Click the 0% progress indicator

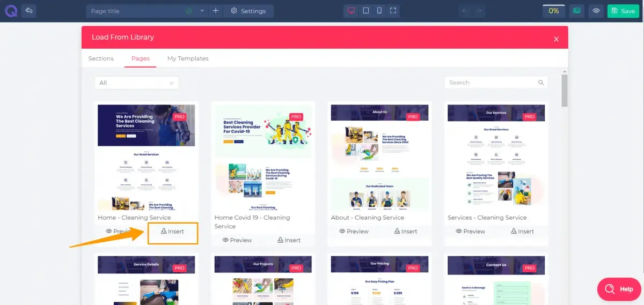pyautogui.click(x=554, y=11)
